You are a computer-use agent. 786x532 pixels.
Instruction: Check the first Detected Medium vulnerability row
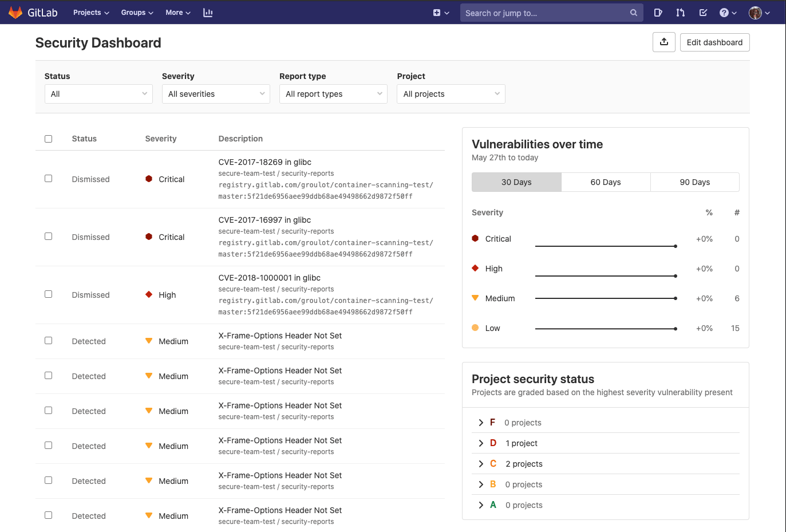point(48,340)
